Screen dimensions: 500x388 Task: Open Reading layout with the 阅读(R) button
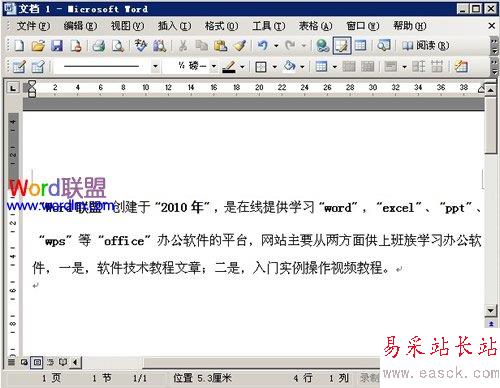coord(425,46)
